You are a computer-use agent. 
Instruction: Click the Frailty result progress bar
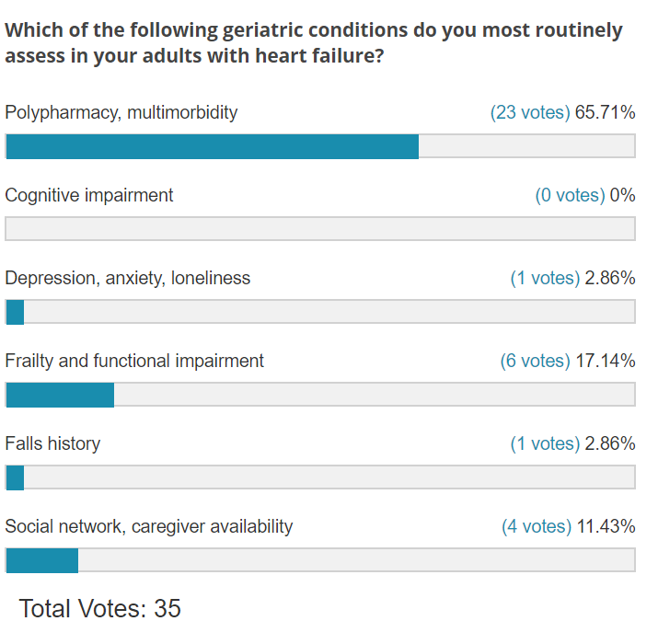point(320,395)
